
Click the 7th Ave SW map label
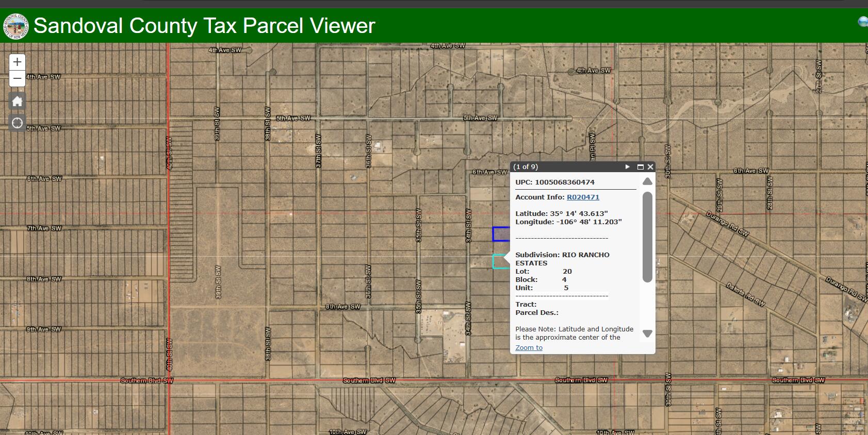44,228
